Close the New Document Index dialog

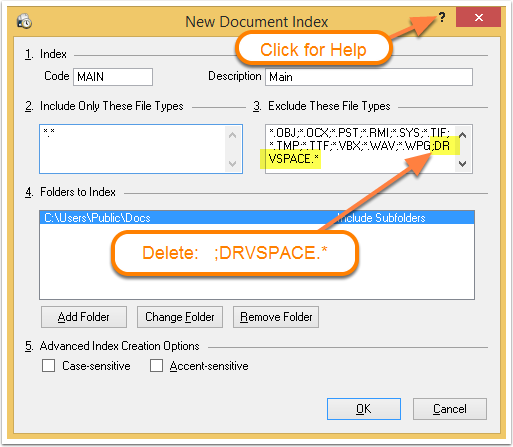pos(478,17)
